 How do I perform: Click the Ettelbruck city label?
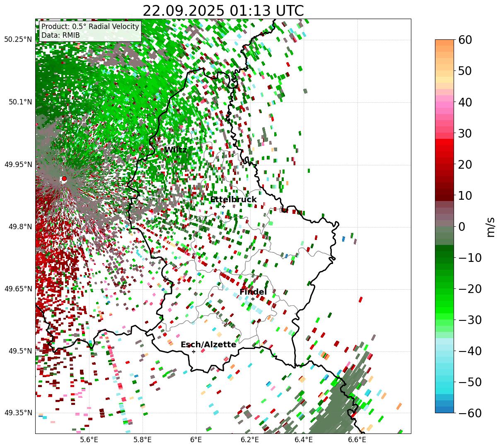click(x=233, y=200)
